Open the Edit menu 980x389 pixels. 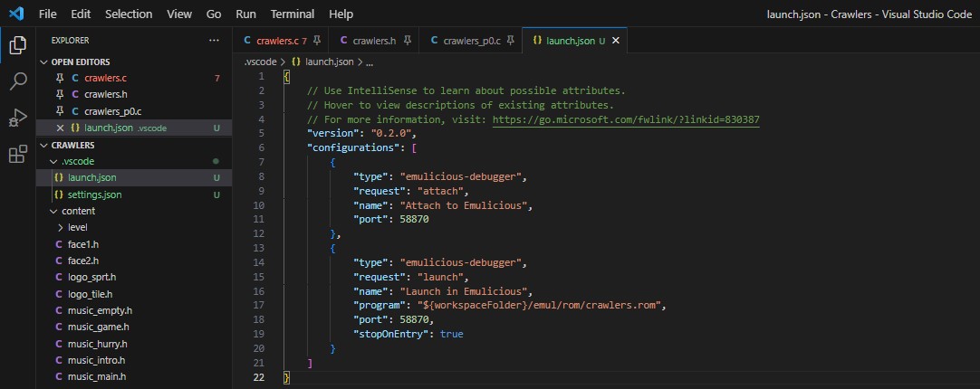81,14
